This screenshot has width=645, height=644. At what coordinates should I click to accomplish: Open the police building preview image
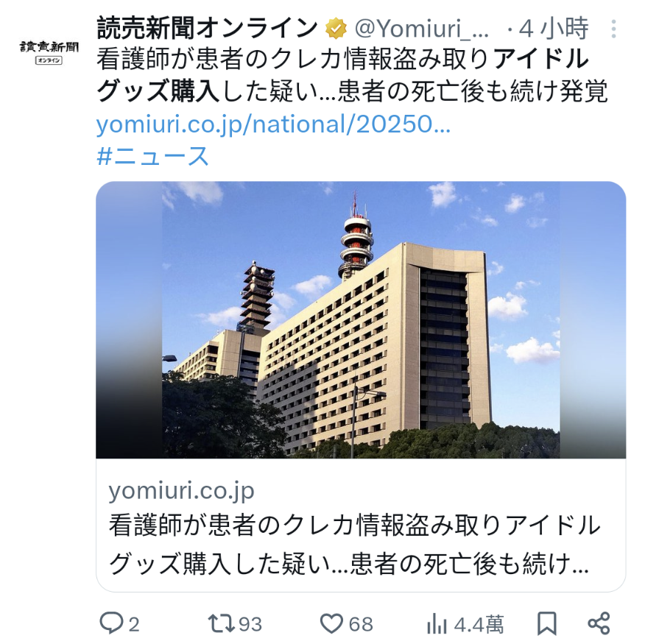361,319
